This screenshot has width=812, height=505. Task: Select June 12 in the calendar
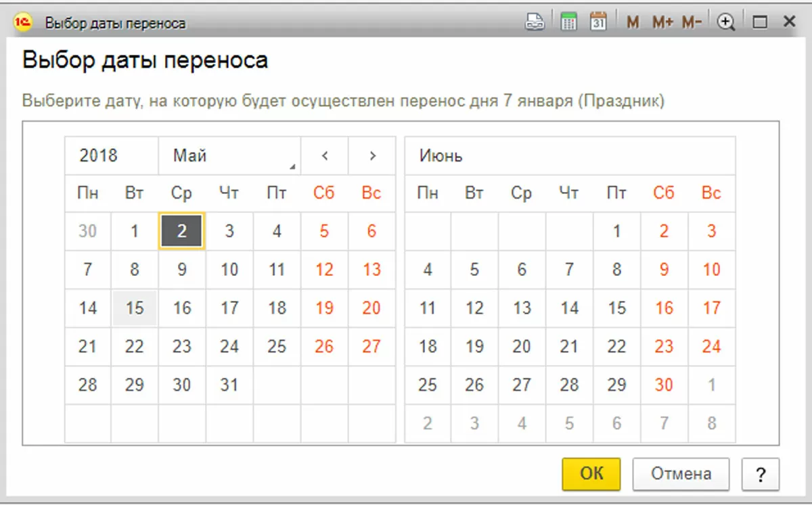click(474, 308)
